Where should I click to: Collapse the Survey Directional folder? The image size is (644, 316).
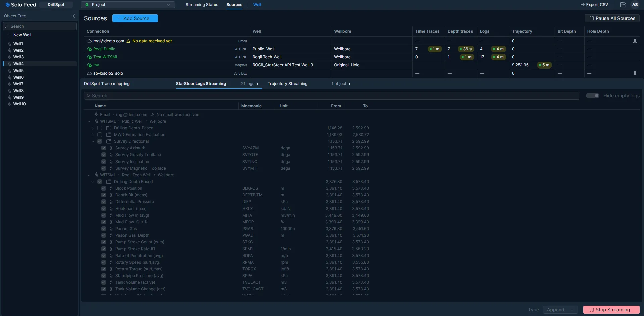[93, 141]
